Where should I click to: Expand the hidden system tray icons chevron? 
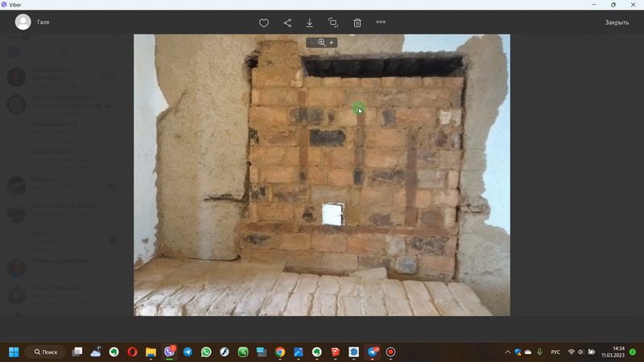pyautogui.click(x=507, y=352)
